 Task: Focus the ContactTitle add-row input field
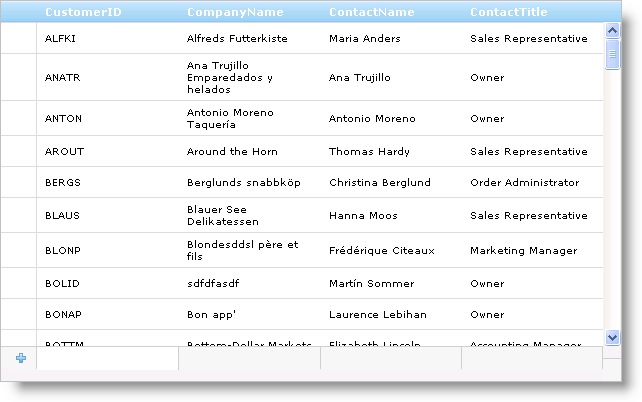(532, 359)
